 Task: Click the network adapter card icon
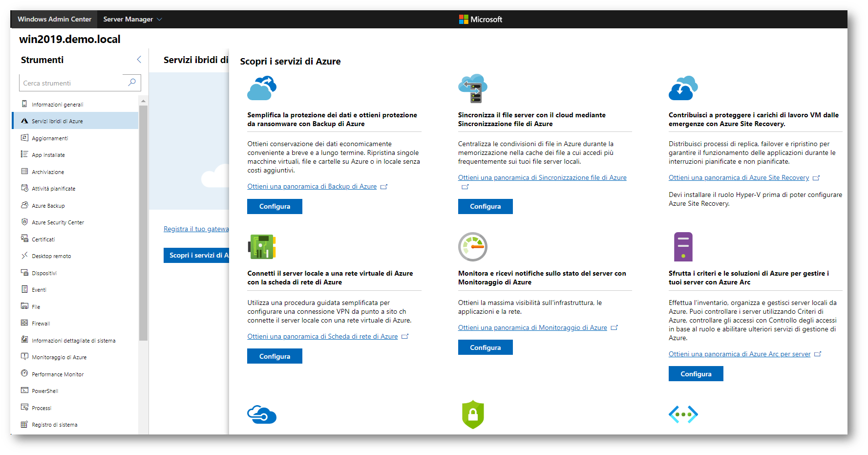point(262,247)
